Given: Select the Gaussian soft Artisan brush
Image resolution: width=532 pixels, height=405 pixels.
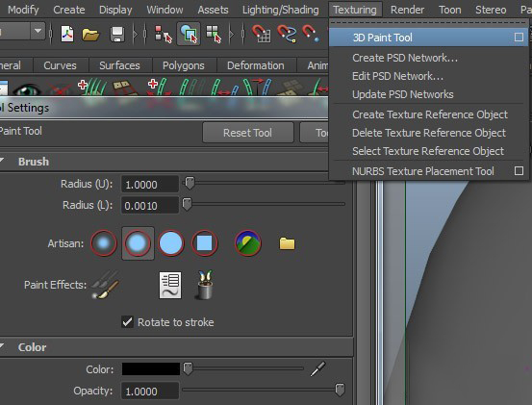Looking at the screenshot, I should pyautogui.click(x=104, y=242).
